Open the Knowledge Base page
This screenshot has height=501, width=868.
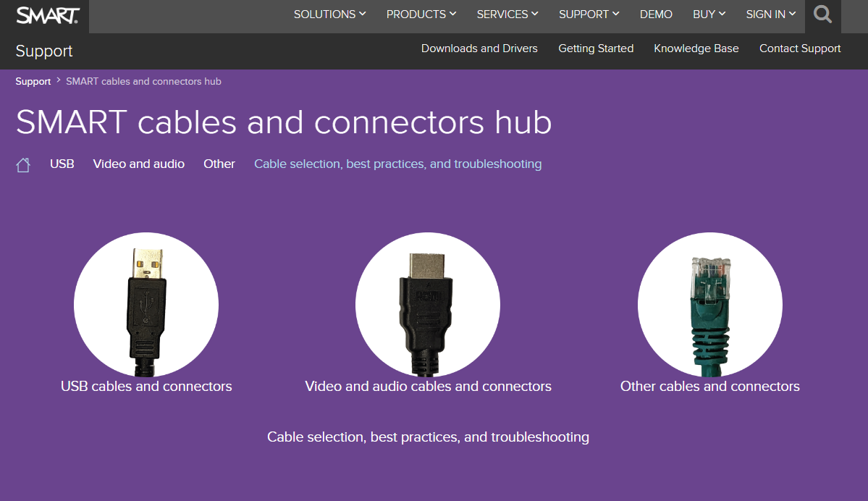pyautogui.click(x=696, y=48)
